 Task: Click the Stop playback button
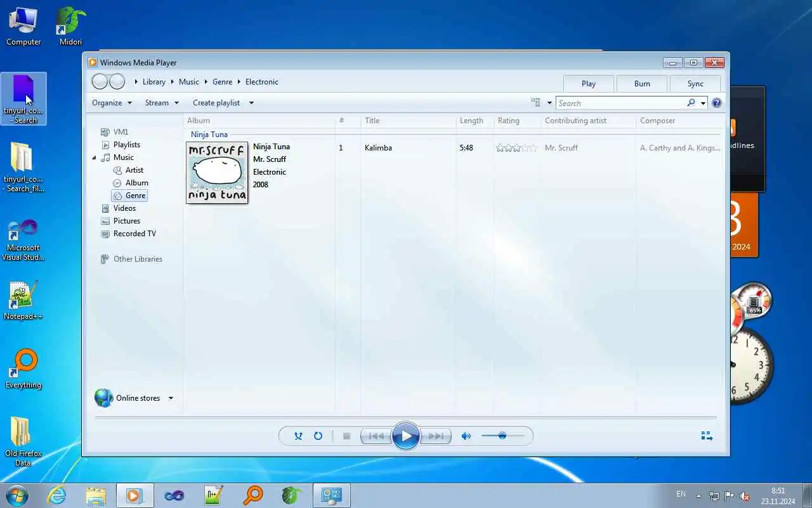(x=346, y=436)
